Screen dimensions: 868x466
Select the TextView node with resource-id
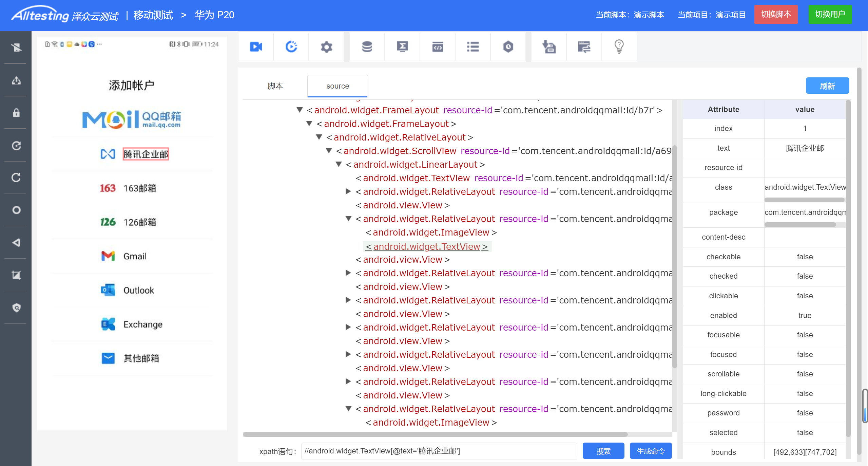(x=514, y=178)
